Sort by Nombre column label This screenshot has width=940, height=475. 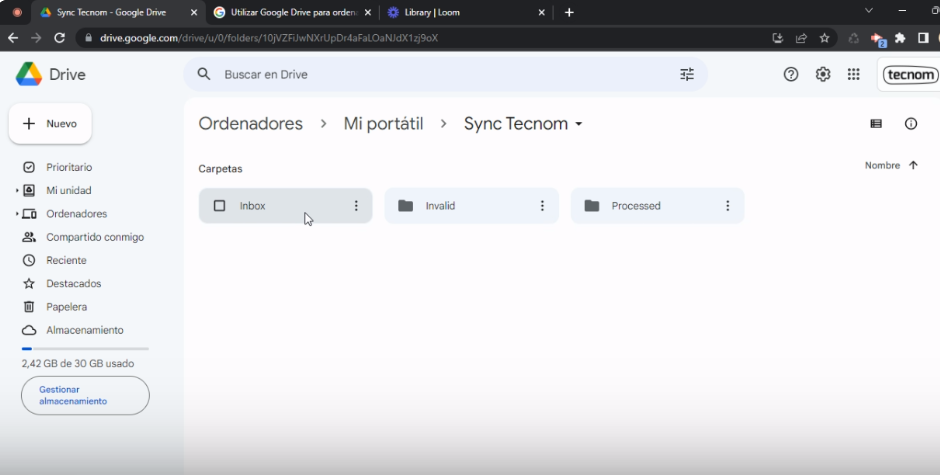coord(882,165)
